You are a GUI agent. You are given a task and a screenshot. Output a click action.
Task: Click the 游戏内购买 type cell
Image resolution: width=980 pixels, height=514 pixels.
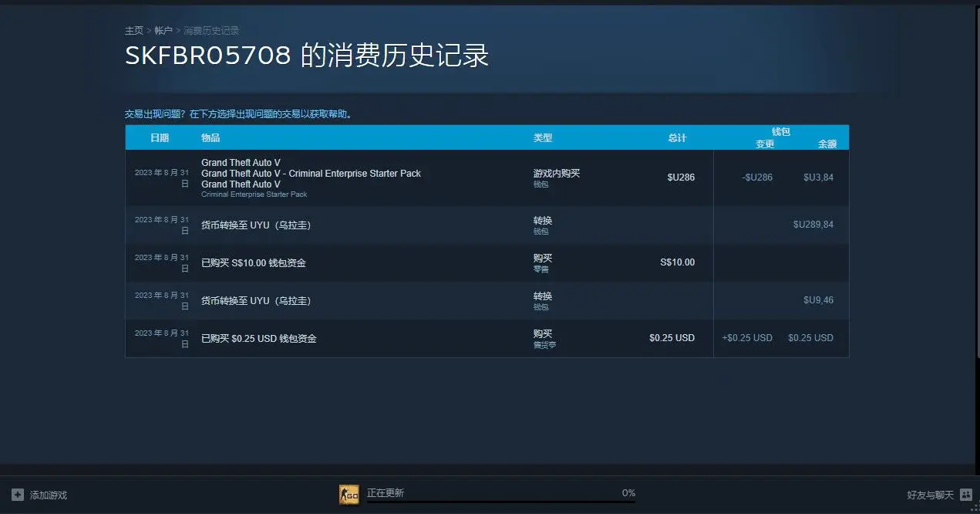[557, 174]
